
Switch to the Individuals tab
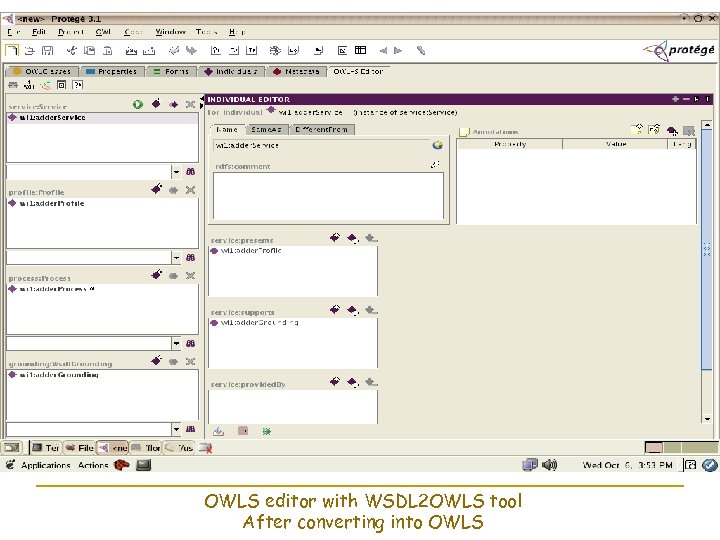point(233,71)
